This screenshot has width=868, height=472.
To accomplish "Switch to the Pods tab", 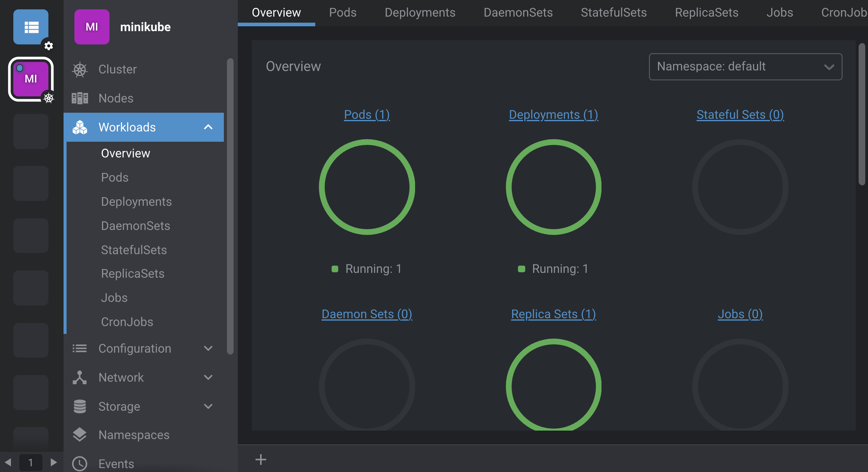I will (343, 12).
